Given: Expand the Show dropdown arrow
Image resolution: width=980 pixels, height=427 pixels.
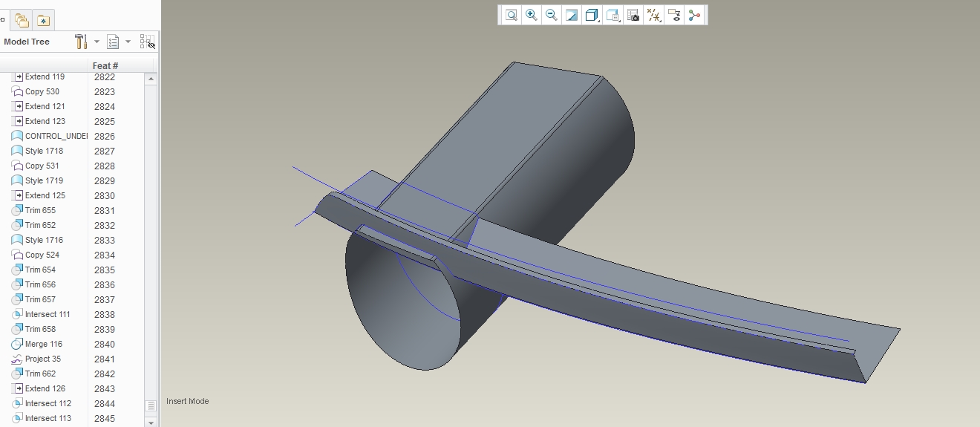Looking at the screenshot, I should coord(128,42).
